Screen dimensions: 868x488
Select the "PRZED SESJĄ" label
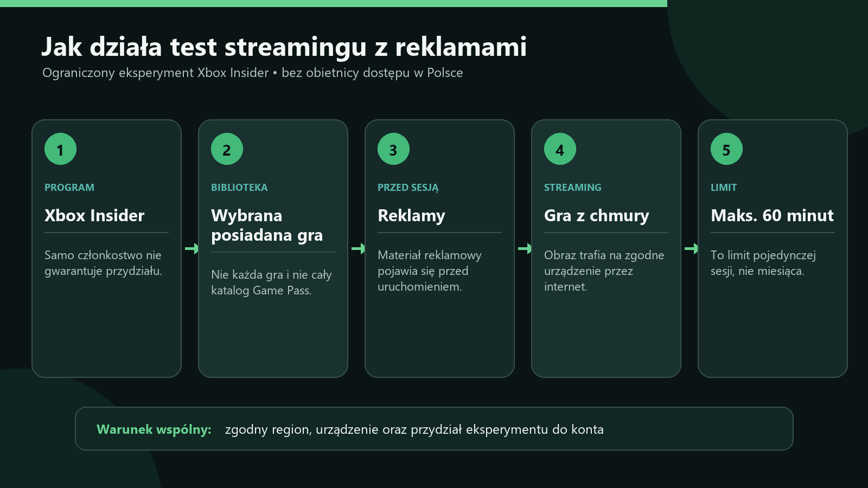tap(408, 188)
